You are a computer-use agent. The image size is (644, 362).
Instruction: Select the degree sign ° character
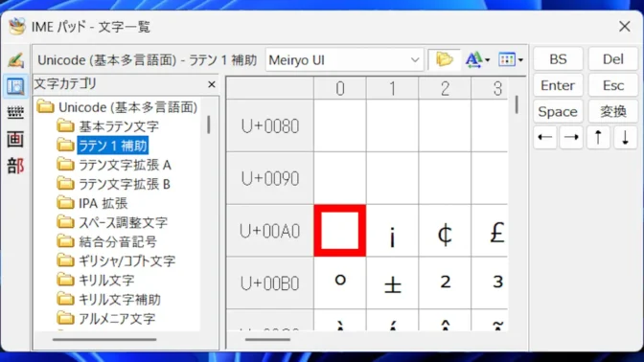point(339,283)
